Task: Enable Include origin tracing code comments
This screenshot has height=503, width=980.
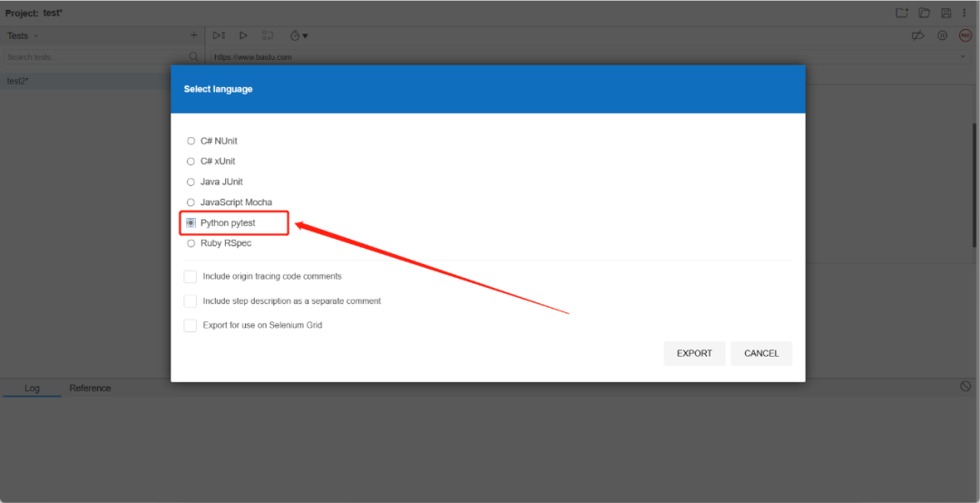Action: click(191, 277)
